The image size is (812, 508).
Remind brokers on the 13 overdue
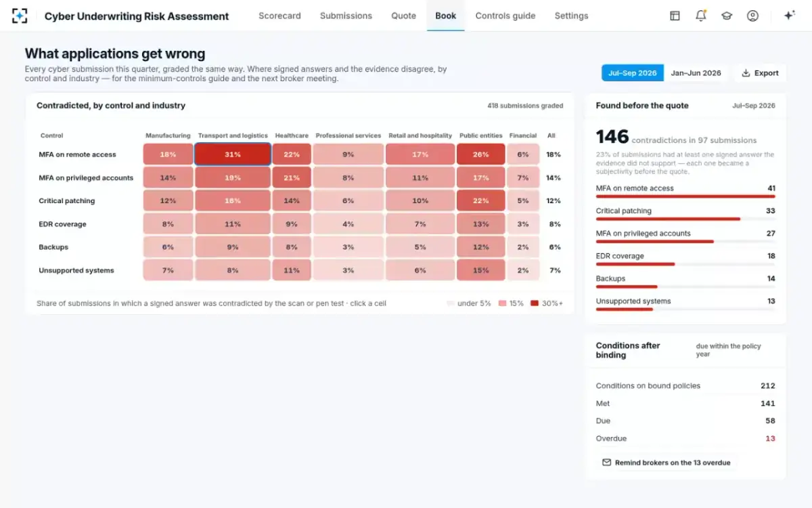(666, 463)
